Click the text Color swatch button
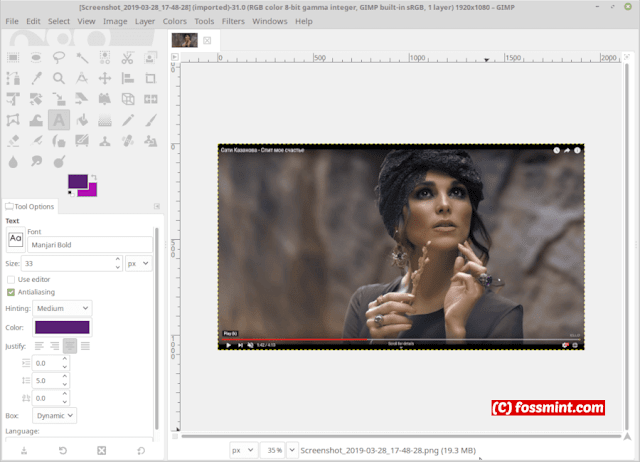 click(x=62, y=327)
